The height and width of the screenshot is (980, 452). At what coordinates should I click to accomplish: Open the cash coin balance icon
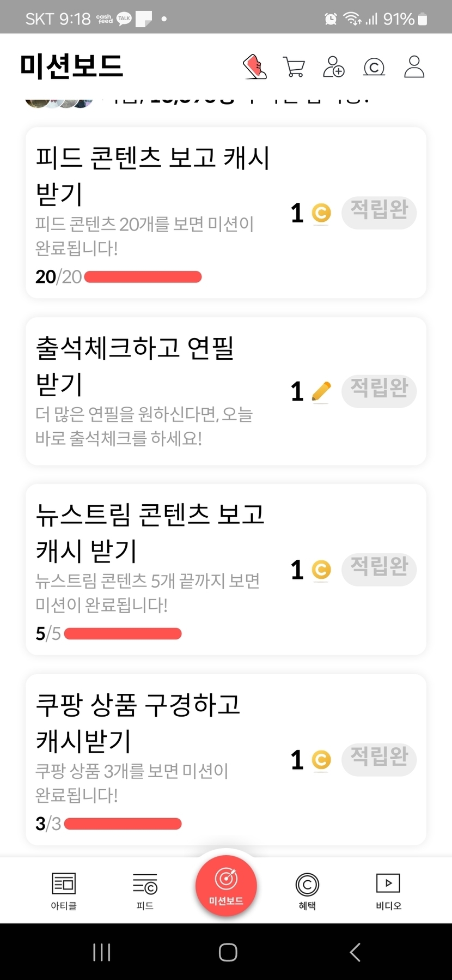click(374, 67)
